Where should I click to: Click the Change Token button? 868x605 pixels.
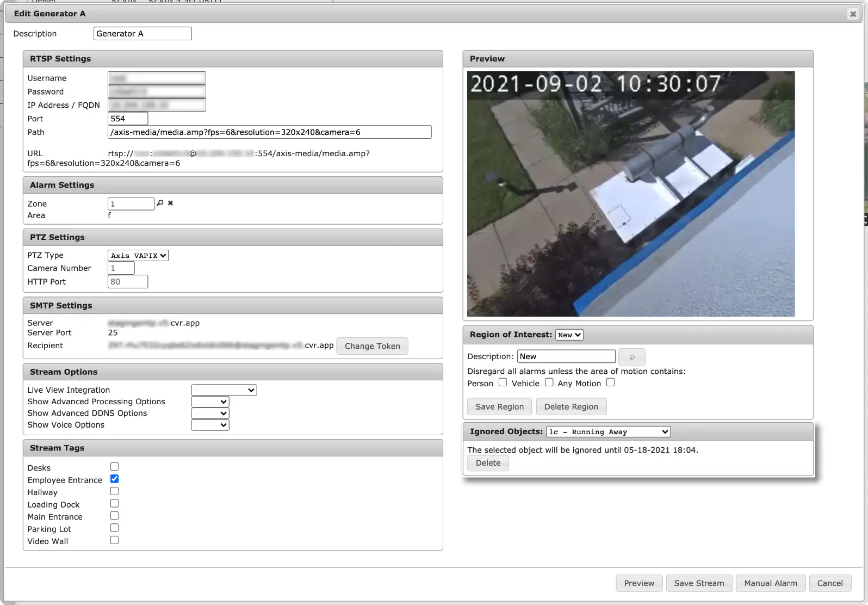point(372,346)
